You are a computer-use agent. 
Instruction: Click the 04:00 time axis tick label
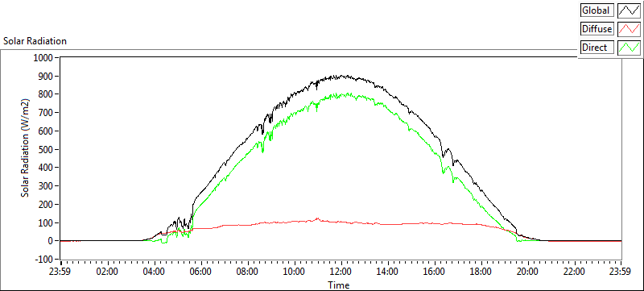pos(155,272)
